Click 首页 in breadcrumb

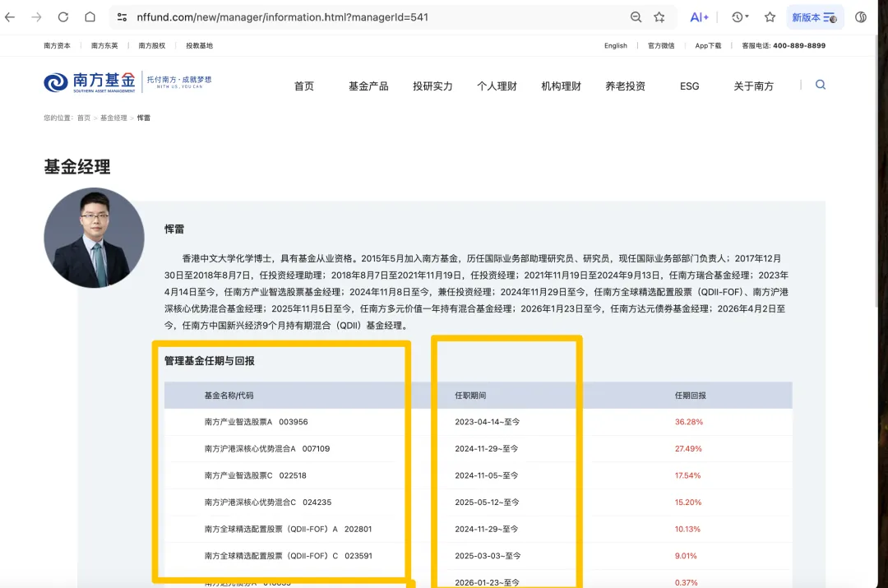(84, 118)
